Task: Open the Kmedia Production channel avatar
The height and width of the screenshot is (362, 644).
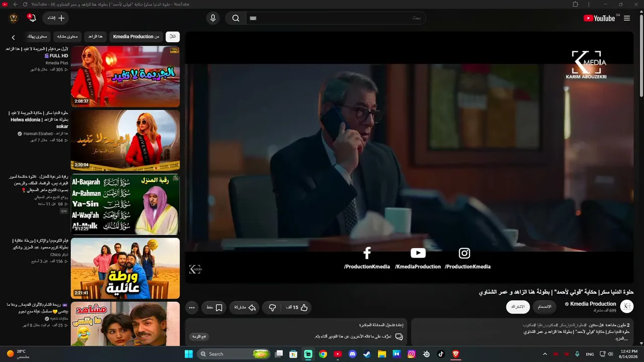Action: (x=627, y=307)
